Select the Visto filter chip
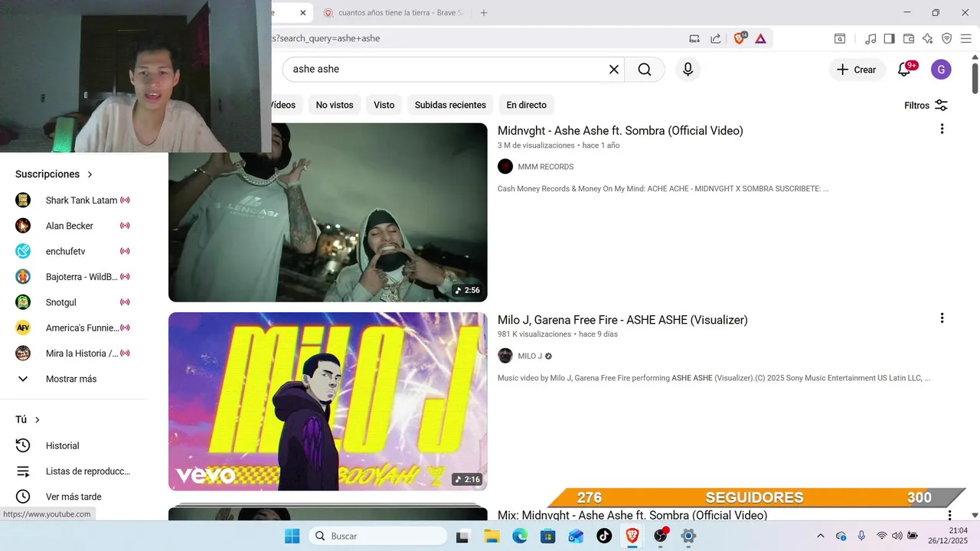 coord(384,105)
